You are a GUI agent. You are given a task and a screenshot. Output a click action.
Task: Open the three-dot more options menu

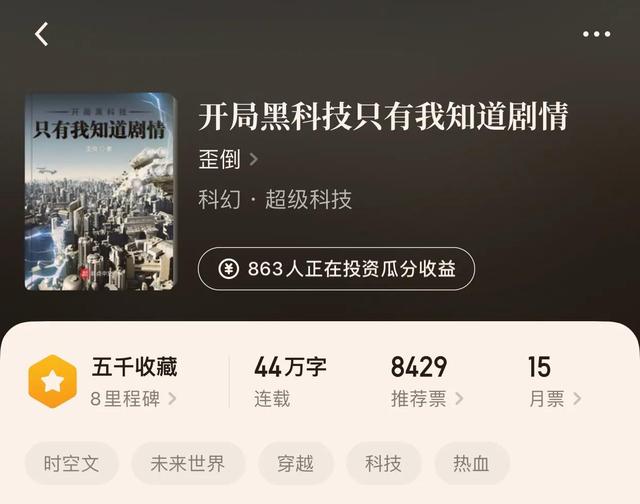[596, 34]
